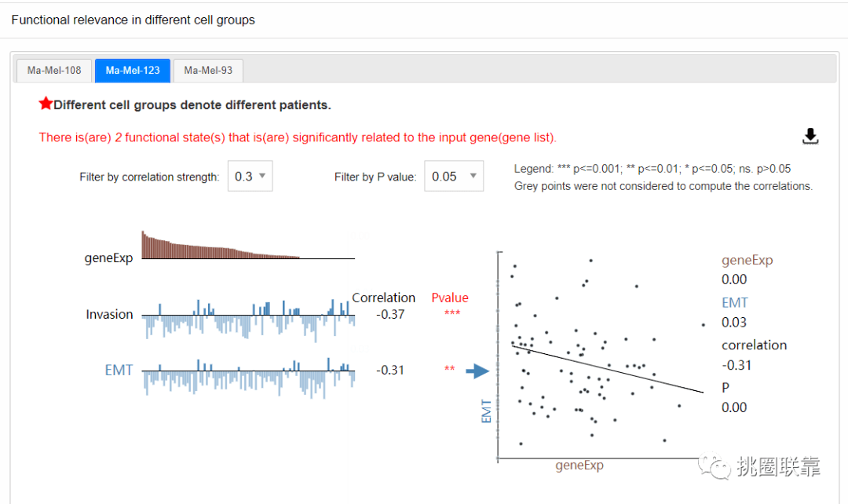This screenshot has width=848, height=504.
Task: Switch to the Ma-Mel-108 tab
Action: [54, 71]
